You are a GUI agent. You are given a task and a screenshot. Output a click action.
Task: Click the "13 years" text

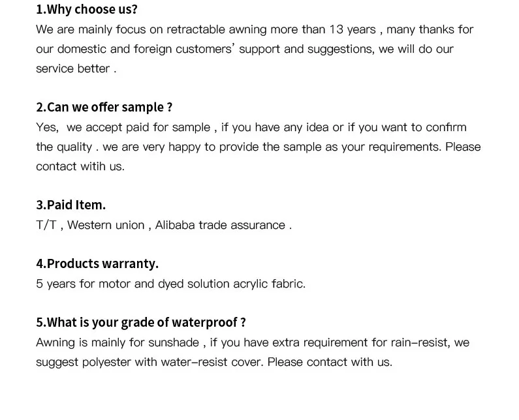[353, 29]
